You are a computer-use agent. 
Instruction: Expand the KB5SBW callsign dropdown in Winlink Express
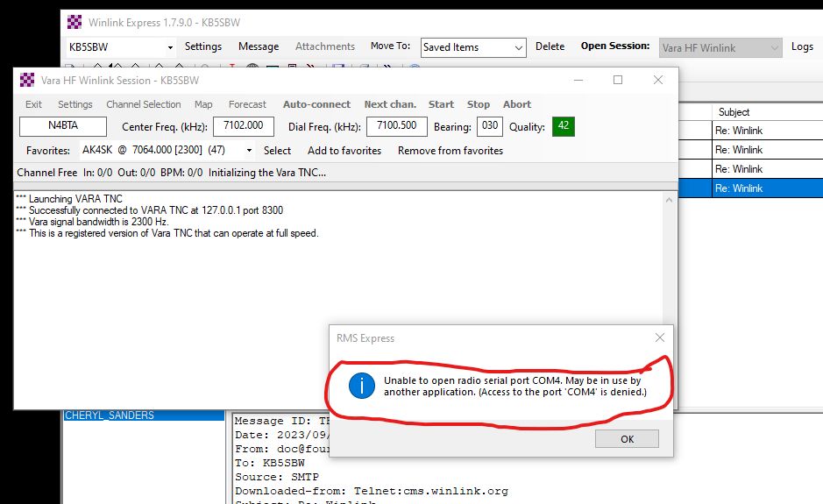click(170, 47)
